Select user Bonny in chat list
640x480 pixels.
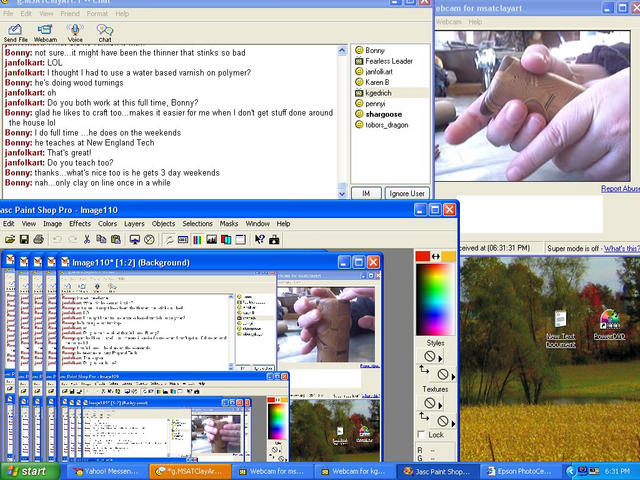(x=375, y=51)
